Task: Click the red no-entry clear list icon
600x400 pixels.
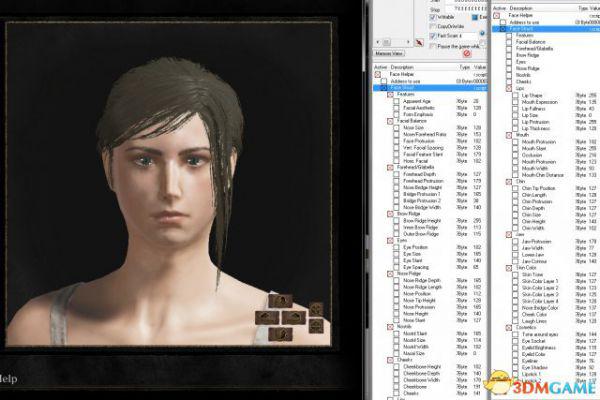Action: point(467,53)
